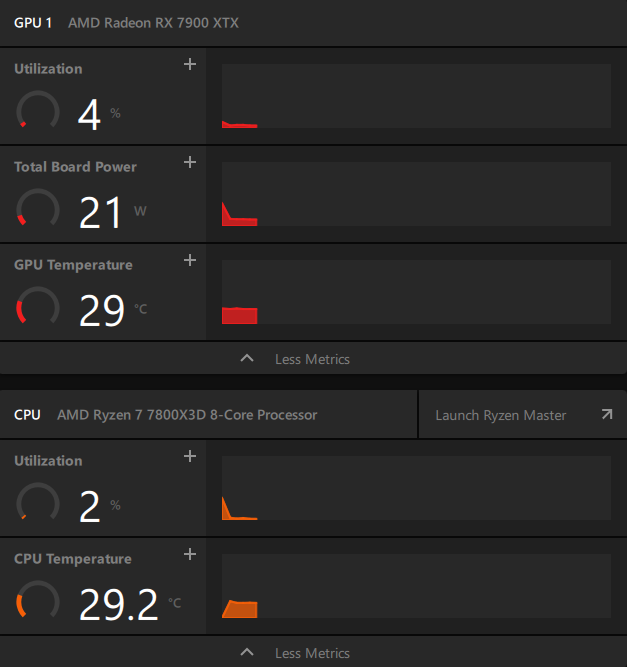Click the Total Board Power gauge dial
The height and width of the screenshot is (667, 627).
coord(38,209)
